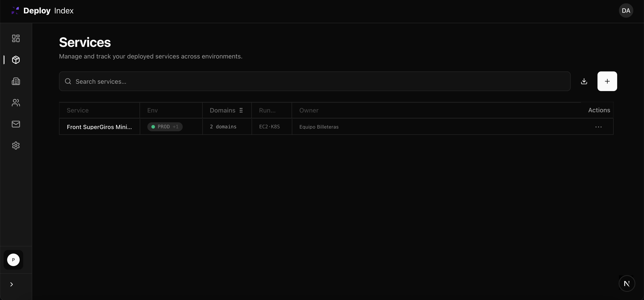The height and width of the screenshot is (300, 644).
Task: Expand the collapsed sidebar with the chevron
Action: 11,284
